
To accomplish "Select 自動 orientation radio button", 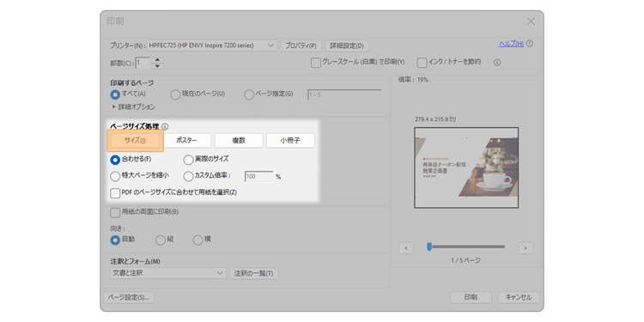I will click(x=115, y=240).
